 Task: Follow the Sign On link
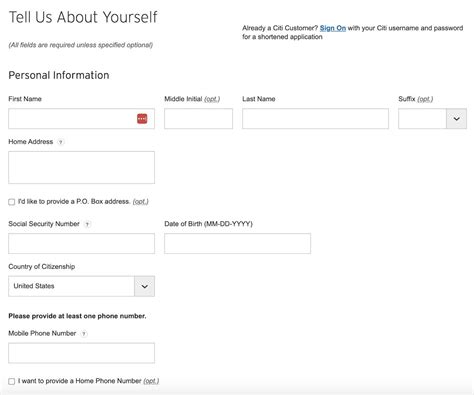click(333, 28)
